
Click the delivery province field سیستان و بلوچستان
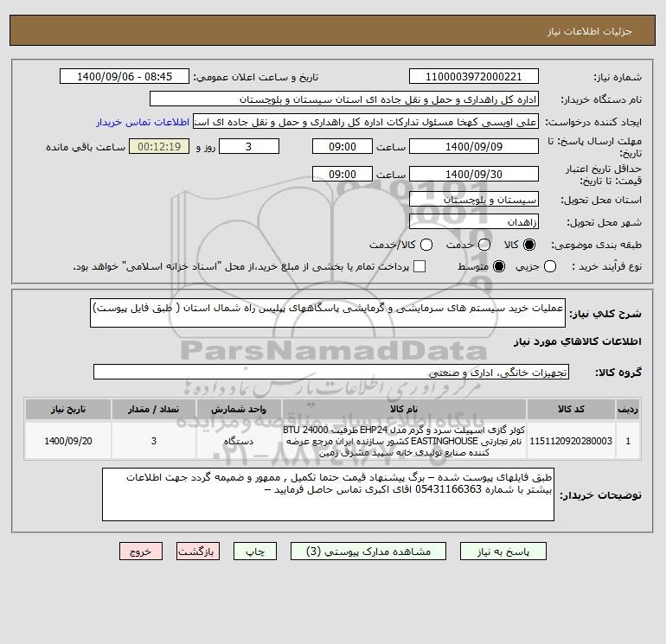(x=474, y=200)
